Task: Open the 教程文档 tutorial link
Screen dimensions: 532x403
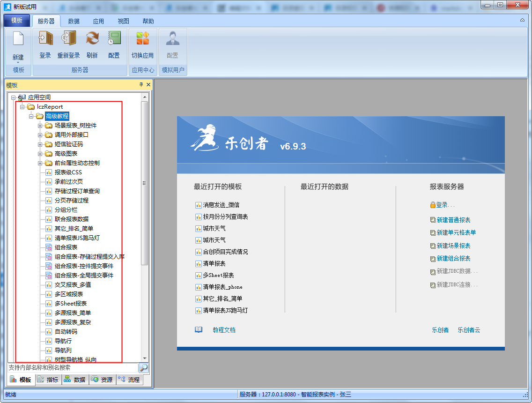Action: click(224, 330)
